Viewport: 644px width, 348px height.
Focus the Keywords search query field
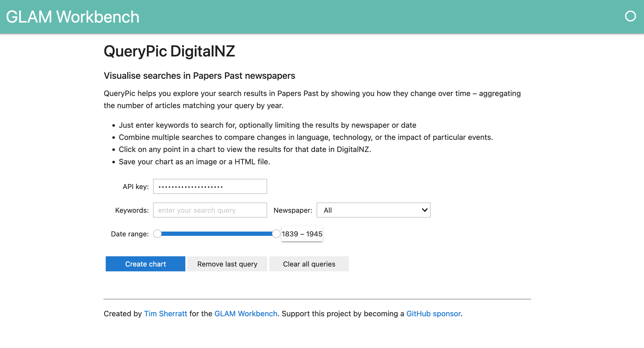[x=210, y=210]
